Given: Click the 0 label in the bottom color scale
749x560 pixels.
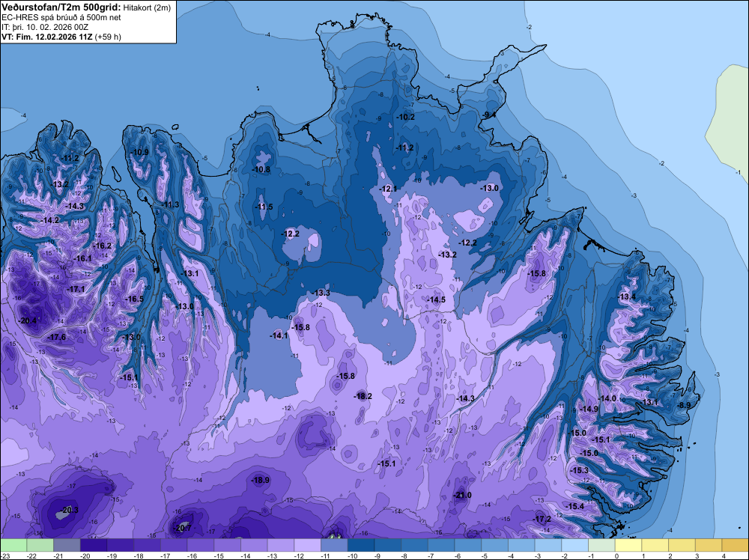Looking at the screenshot, I should (x=616, y=556).
